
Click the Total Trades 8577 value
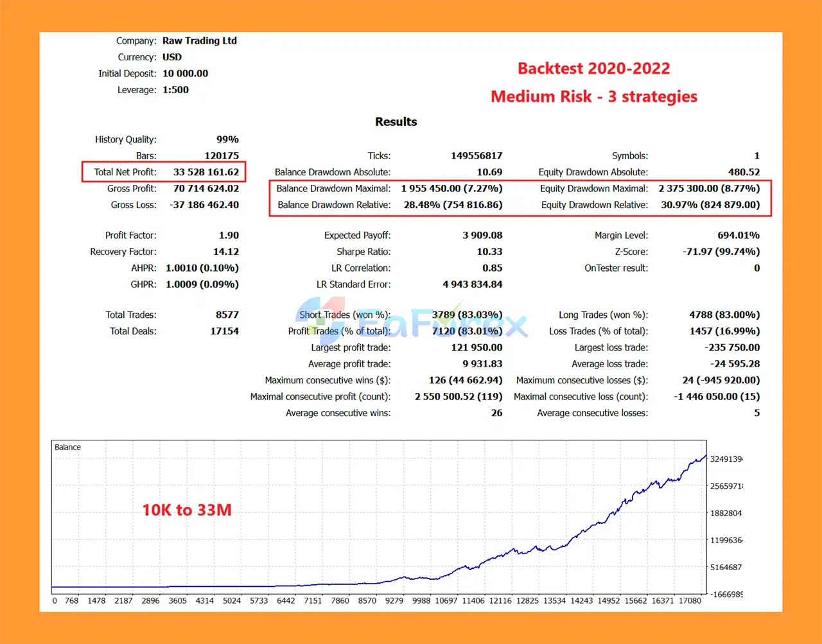coord(227,315)
